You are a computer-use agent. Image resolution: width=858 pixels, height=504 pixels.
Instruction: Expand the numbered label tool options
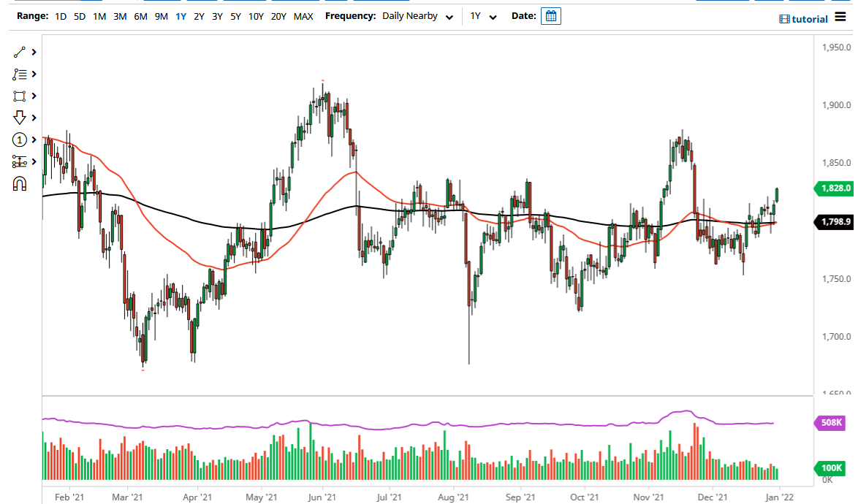[34, 140]
